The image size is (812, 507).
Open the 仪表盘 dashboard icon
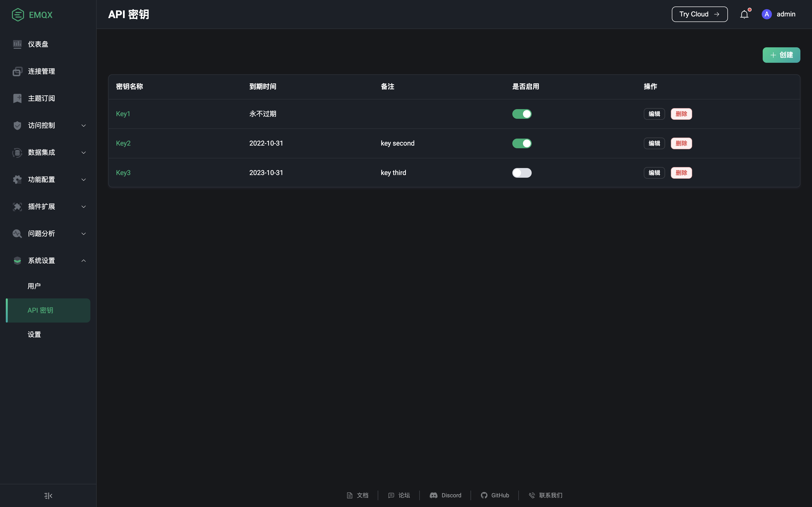[17, 44]
